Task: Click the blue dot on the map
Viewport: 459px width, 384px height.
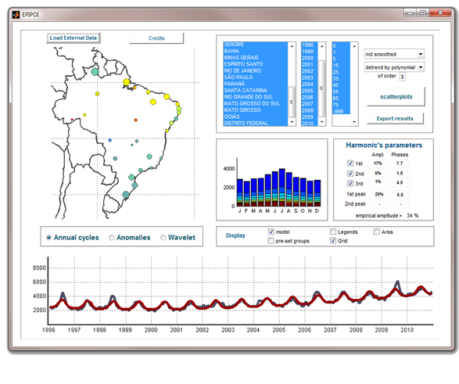Action: coord(110,140)
